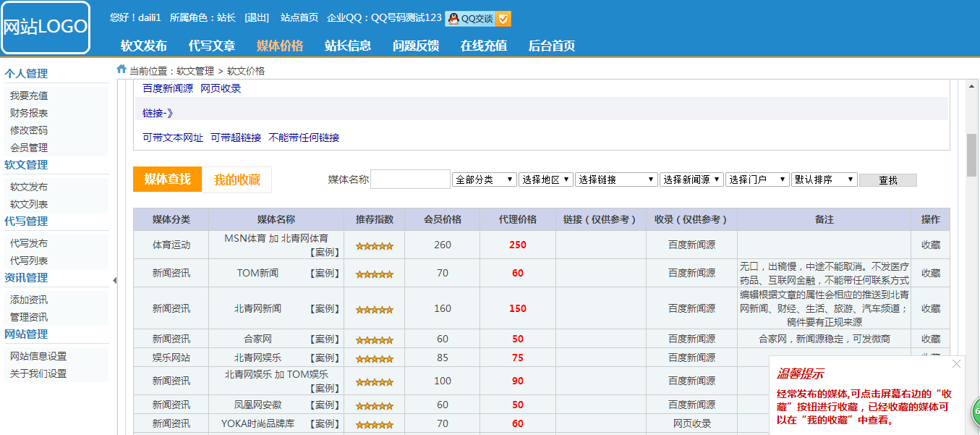Click 收藏 for MSN体育 加 北青网体育 row
This screenshot has height=435, width=980.
click(931, 245)
